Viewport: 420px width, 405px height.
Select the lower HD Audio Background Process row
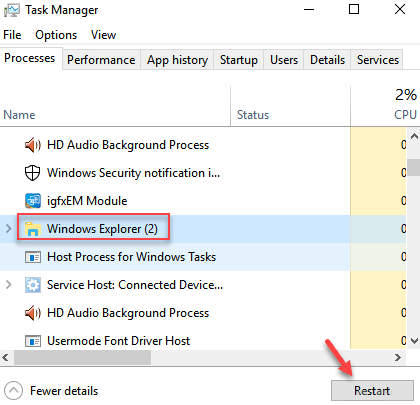(x=203, y=313)
